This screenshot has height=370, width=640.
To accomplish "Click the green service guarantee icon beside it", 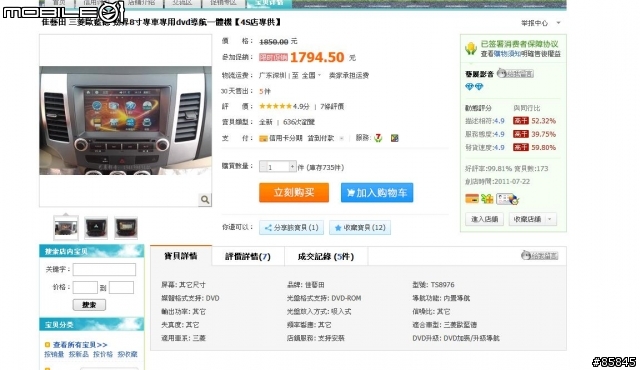I will (394, 138).
